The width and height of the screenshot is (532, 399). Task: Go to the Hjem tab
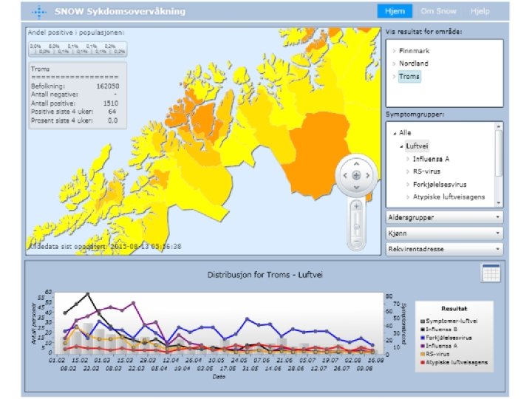[395, 11]
